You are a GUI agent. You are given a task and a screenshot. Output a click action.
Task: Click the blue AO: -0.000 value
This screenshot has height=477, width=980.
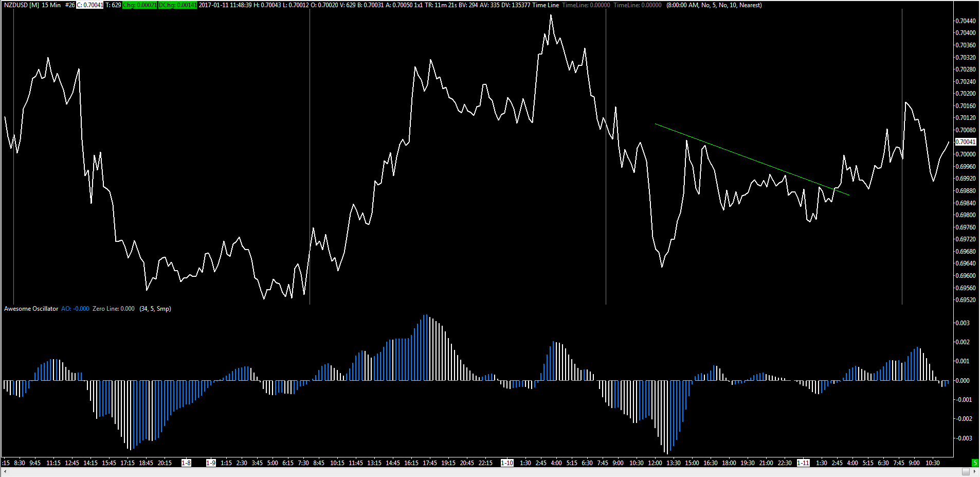(75, 309)
